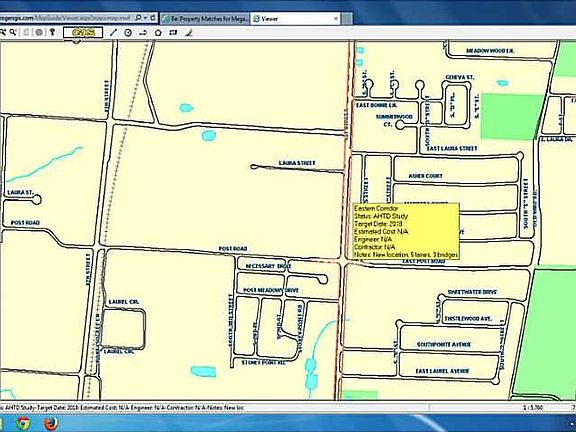Click the yellow Eastern Corridor tooltip
This screenshot has height=432, width=576.
tap(406, 231)
